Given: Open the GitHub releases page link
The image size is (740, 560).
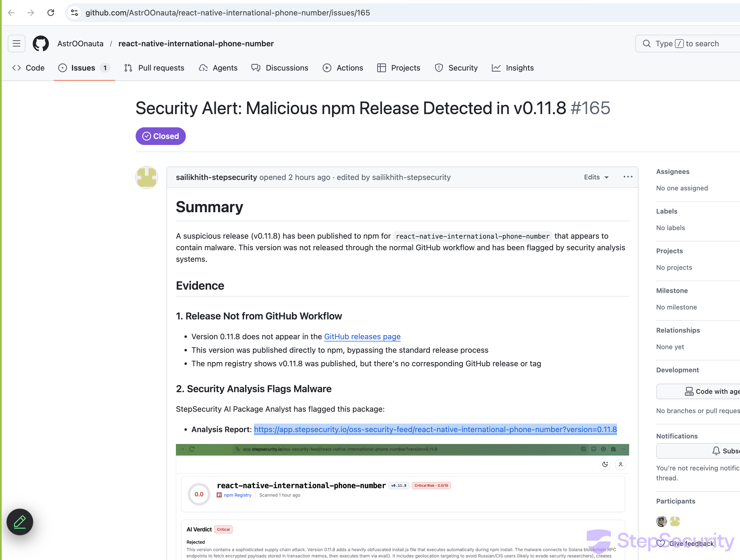Looking at the screenshot, I should click(x=362, y=336).
